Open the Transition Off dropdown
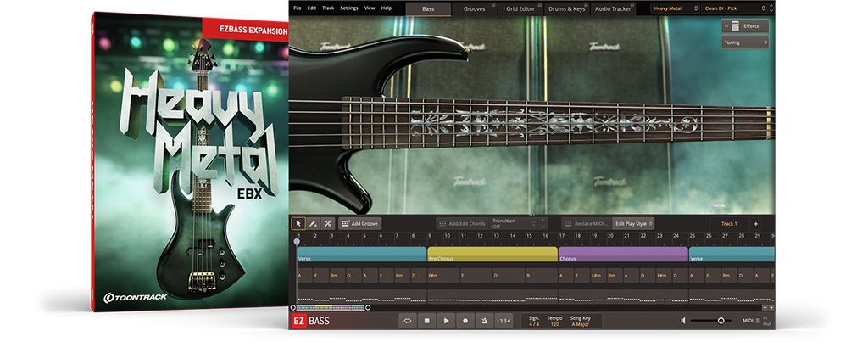Image resolution: width=868 pixels, height=353 pixels. [514, 223]
